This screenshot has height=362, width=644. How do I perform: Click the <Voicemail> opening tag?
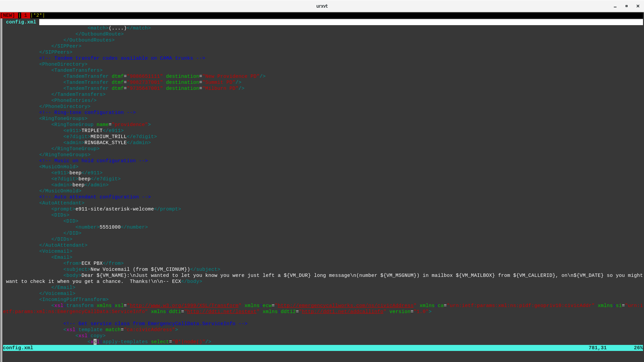click(x=56, y=251)
